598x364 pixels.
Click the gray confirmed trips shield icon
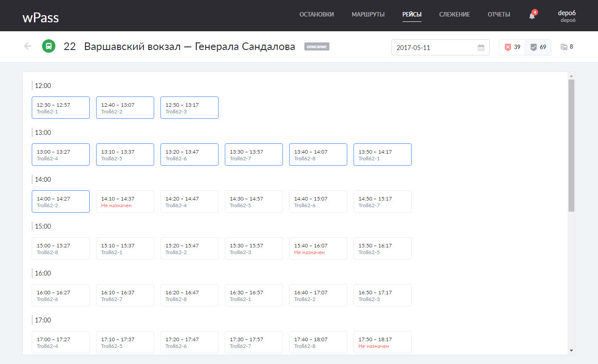coord(533,47)
